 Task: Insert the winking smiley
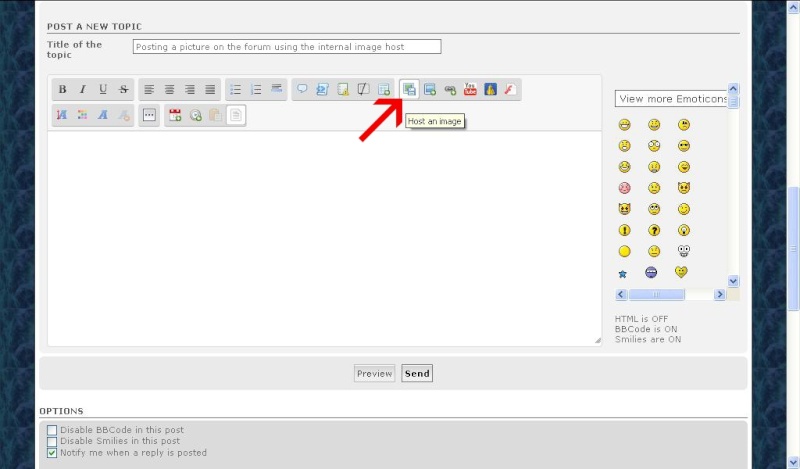(x=684, y=209)
